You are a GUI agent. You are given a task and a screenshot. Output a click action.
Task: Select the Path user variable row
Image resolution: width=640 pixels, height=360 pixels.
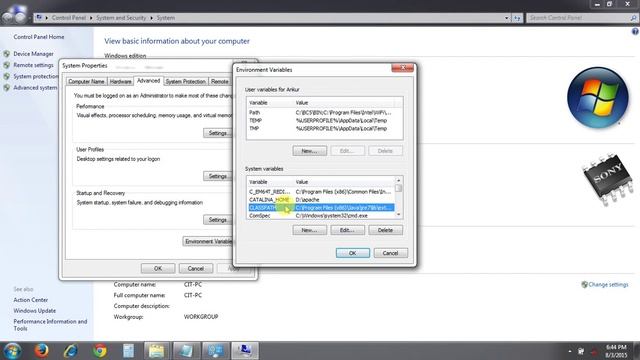click(x=321, y=112)
